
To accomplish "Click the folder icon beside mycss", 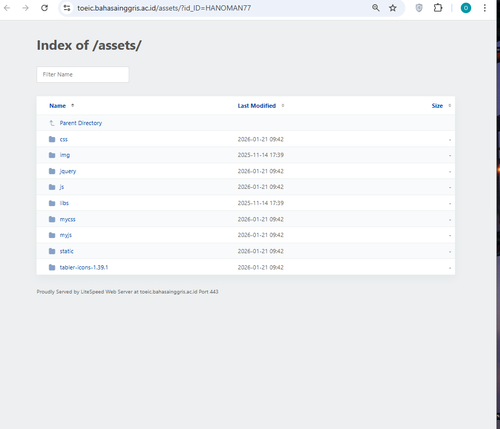I will tap(52, 219).
